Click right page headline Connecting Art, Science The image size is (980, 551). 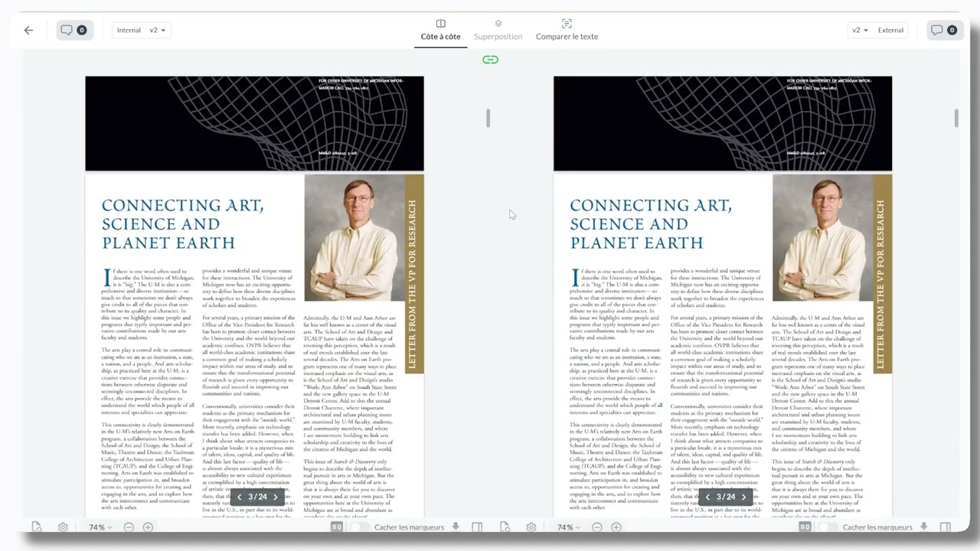pos(651,224)
